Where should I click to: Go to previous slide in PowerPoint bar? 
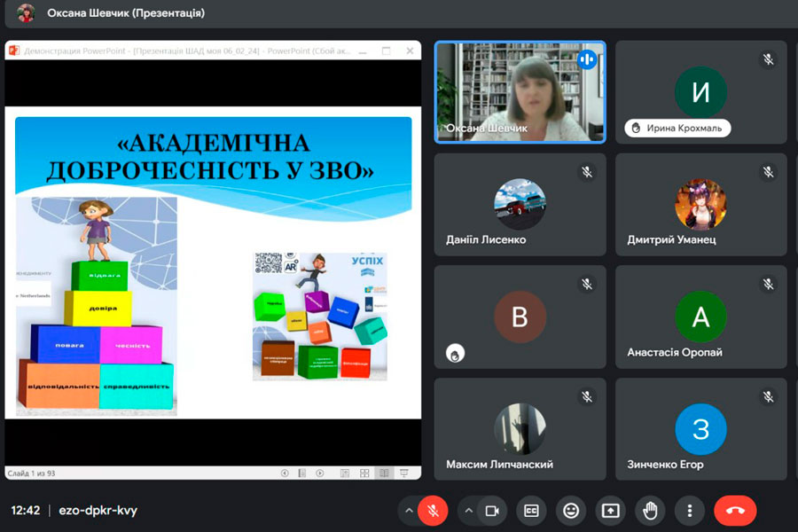pyautogui.click(x=285, y=473)
